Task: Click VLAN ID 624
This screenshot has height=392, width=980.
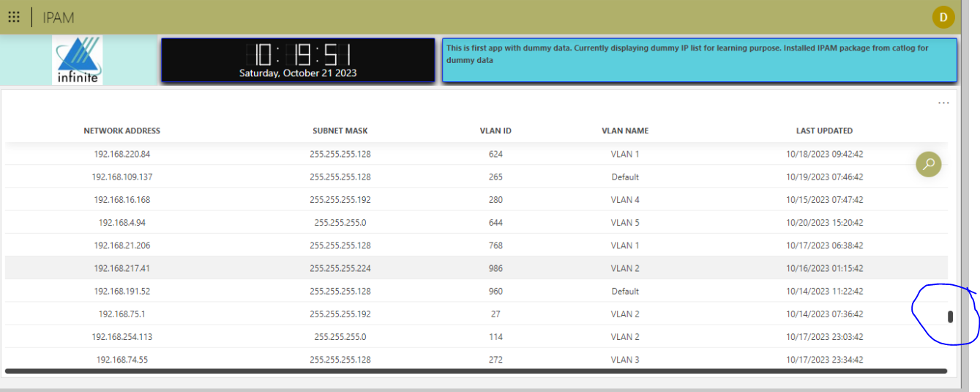Action: [495, 155]
